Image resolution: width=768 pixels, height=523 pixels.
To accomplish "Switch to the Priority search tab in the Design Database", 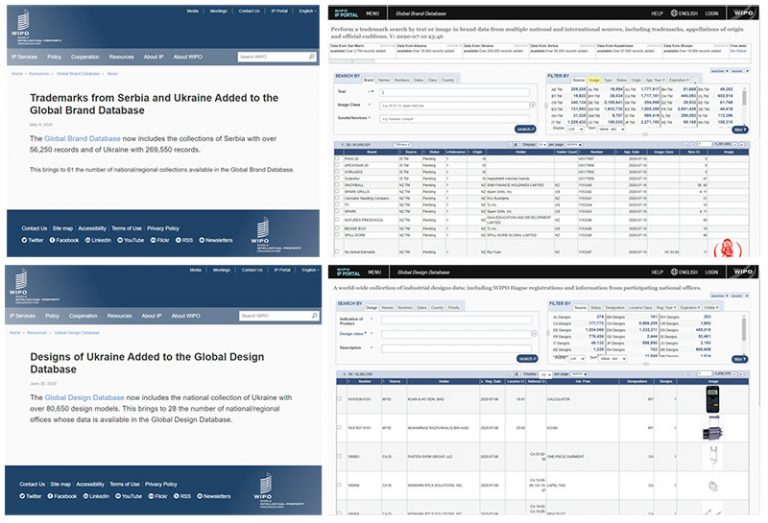I will (x=454, y=308).
